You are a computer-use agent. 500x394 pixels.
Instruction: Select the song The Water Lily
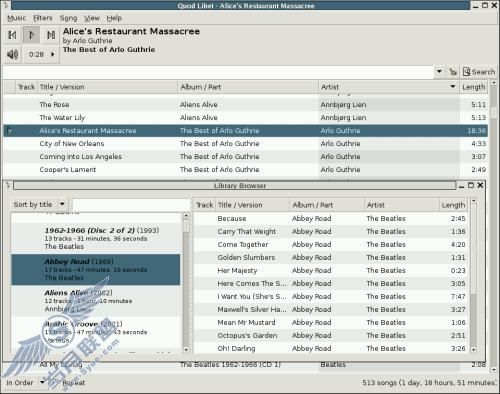(245, 118)
